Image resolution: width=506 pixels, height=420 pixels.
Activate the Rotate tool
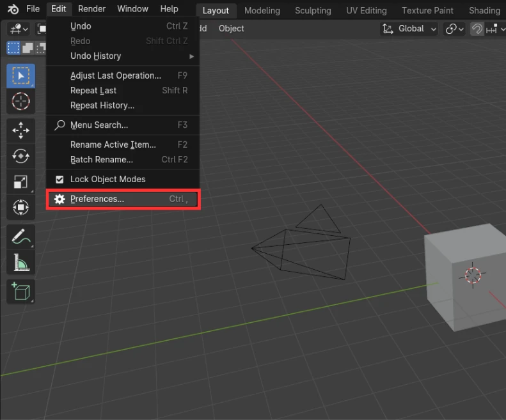pyautogui.click(x=21, y=156)
